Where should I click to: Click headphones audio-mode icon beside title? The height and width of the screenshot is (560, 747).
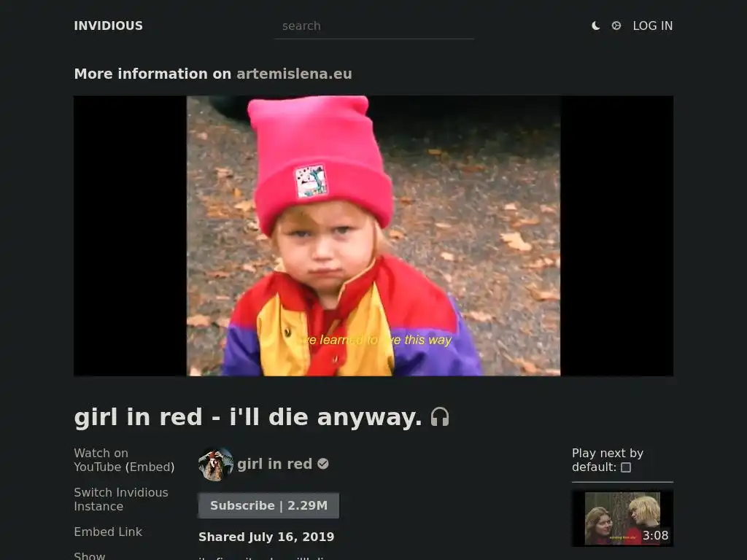[440, 416]
